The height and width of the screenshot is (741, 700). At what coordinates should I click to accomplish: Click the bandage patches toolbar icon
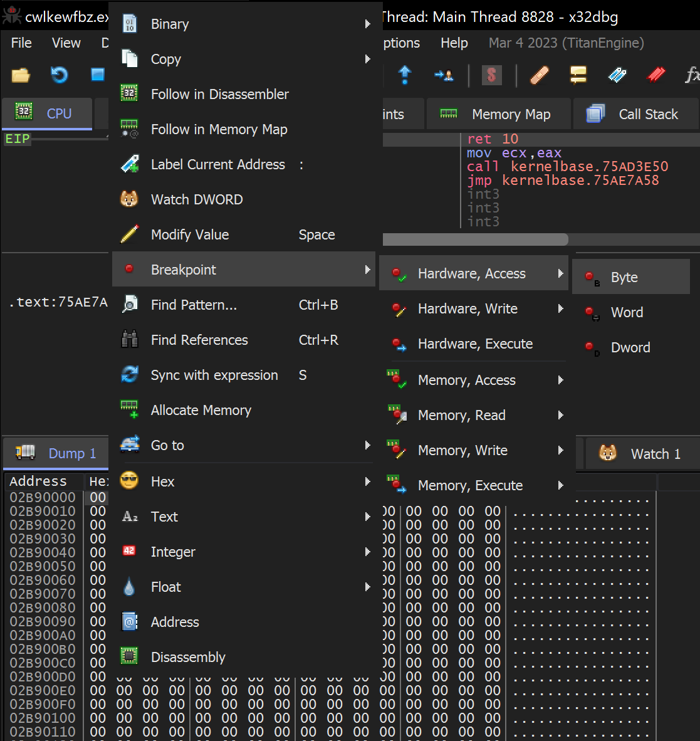[x=539, y=75]
